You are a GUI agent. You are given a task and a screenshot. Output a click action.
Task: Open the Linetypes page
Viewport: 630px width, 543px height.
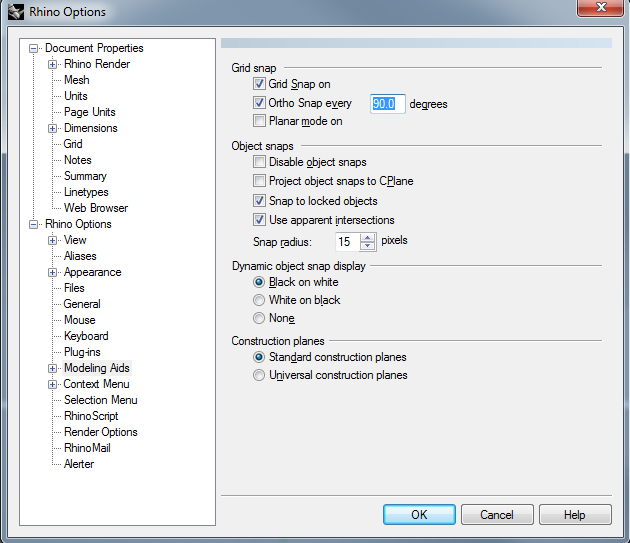click(86, 192)
